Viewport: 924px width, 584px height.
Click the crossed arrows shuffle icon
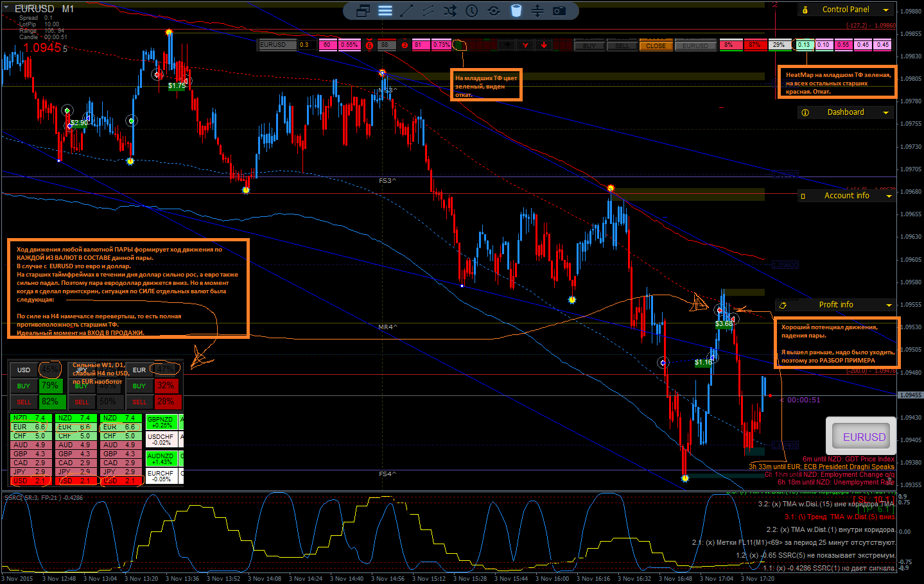coord(450,11)
